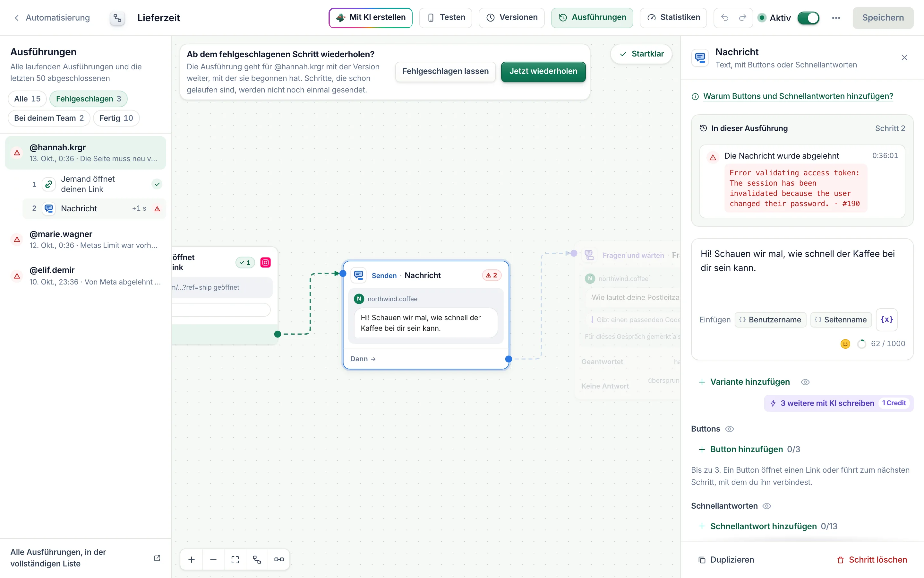The height and width of the screenshot is (578, 924).
Task: Open the flow structure icon beside Lieferzeit
Action: [x=117, y=18]
